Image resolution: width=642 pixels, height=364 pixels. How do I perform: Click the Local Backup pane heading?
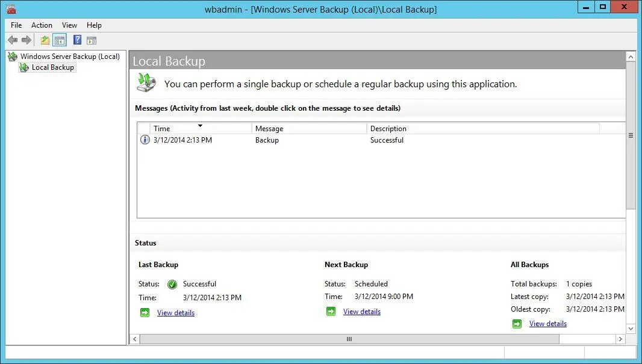169,61
